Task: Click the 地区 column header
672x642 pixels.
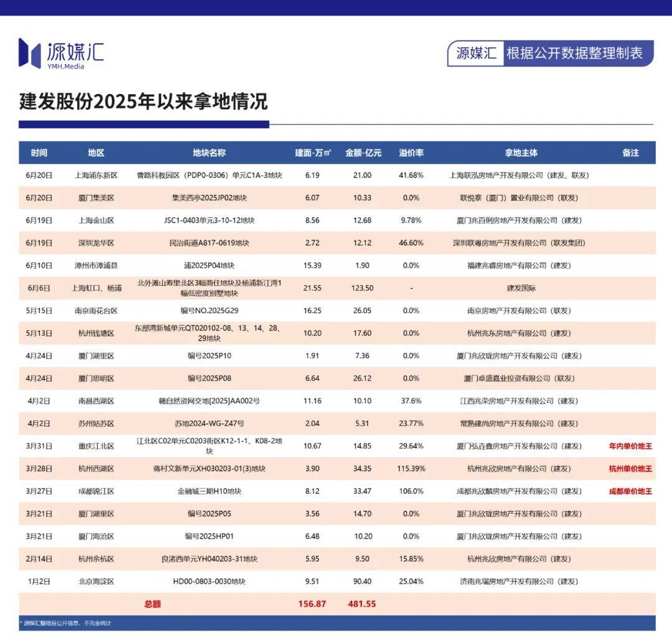Action: pos(96,153)
